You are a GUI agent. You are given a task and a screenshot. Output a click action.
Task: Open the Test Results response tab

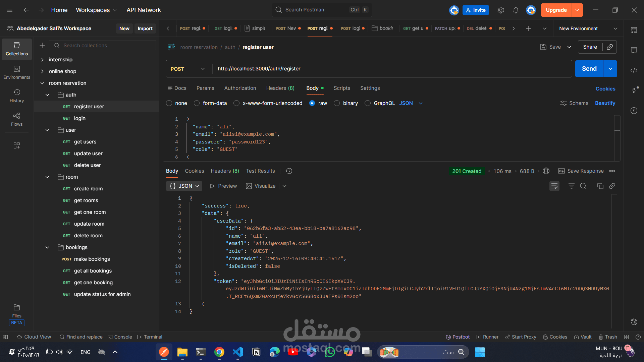point(260,171)
